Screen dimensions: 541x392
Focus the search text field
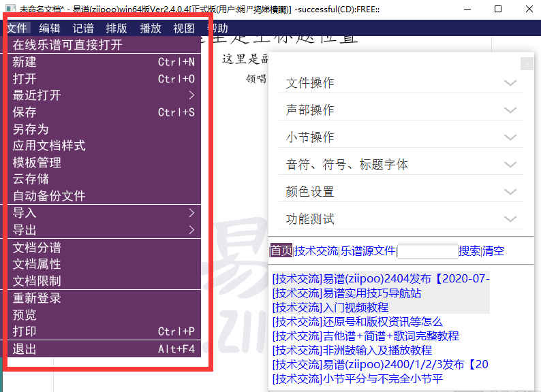coord(428,251)
